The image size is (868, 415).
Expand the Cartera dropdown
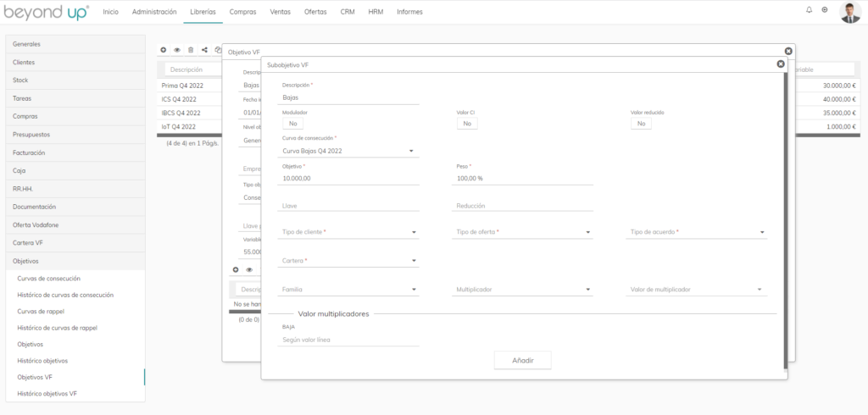(350, 261)
